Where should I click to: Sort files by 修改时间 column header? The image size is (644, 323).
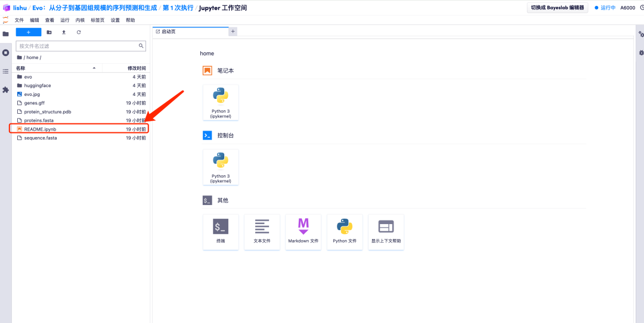pos(136,69)
